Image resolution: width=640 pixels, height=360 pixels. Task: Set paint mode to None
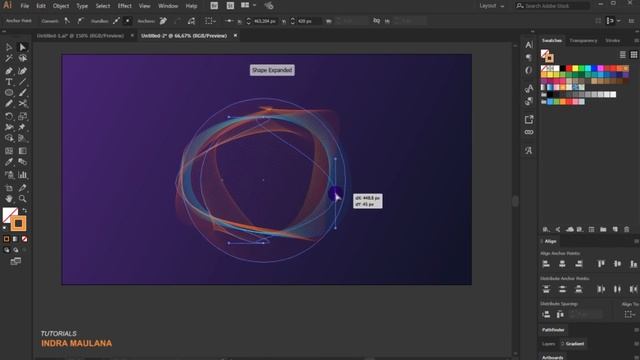tap(24, 239)
